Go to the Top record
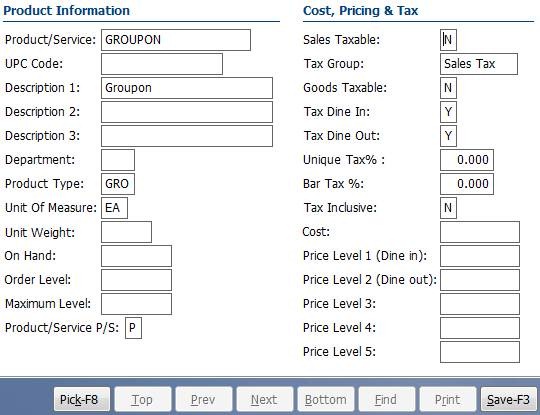The image size is (540, 415). [143, 399]
